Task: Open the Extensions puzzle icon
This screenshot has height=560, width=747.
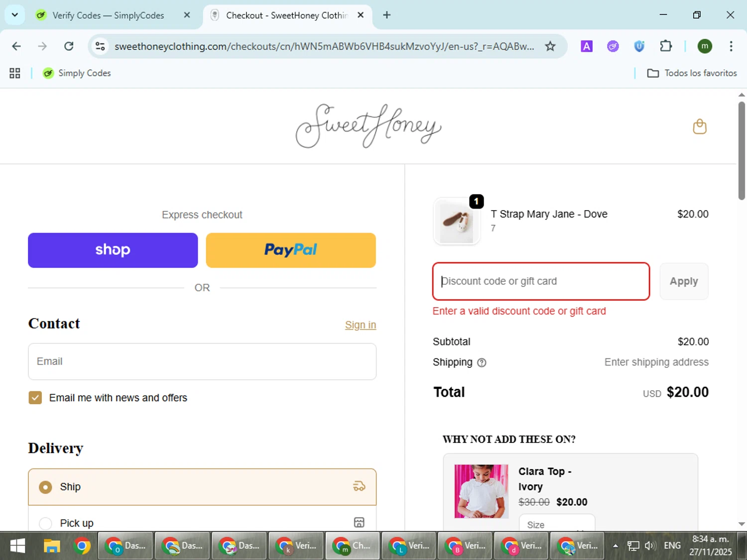Action: [666, 46]
